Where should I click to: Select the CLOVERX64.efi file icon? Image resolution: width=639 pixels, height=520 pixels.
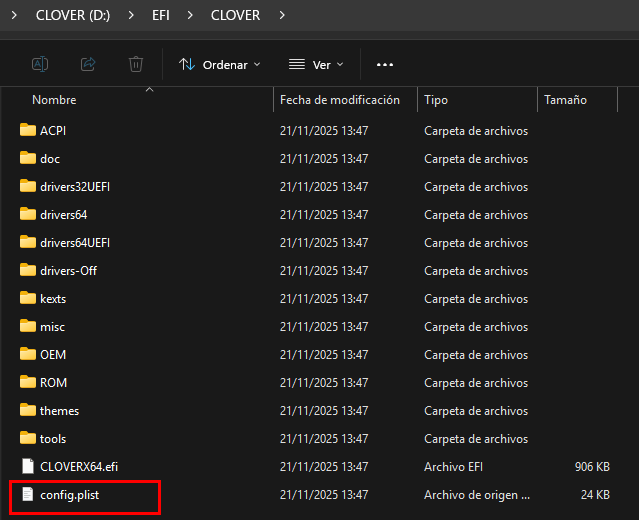[x=28, y=467]
